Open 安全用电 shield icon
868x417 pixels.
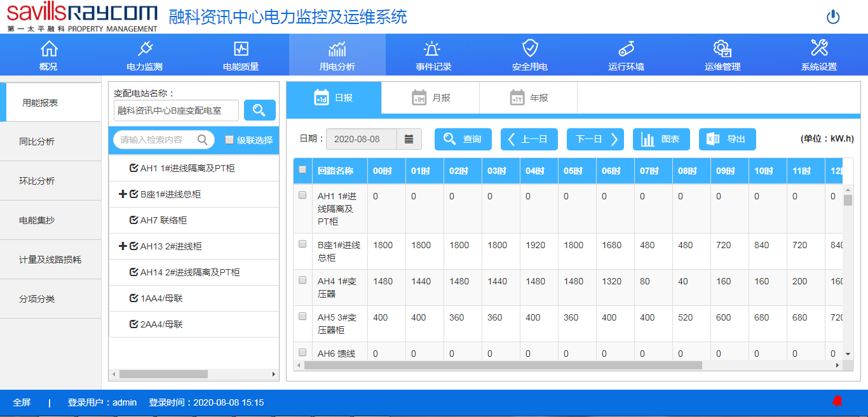click(x=530, y=48)
